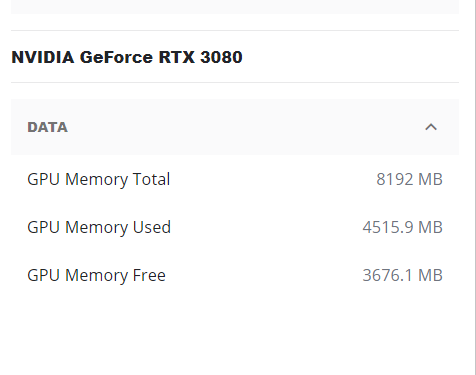Image resolution: width=476 pixels, height=375 pixels.
Task: Click the RTX text in the GPU title
Action: click(x=177, y=57)
